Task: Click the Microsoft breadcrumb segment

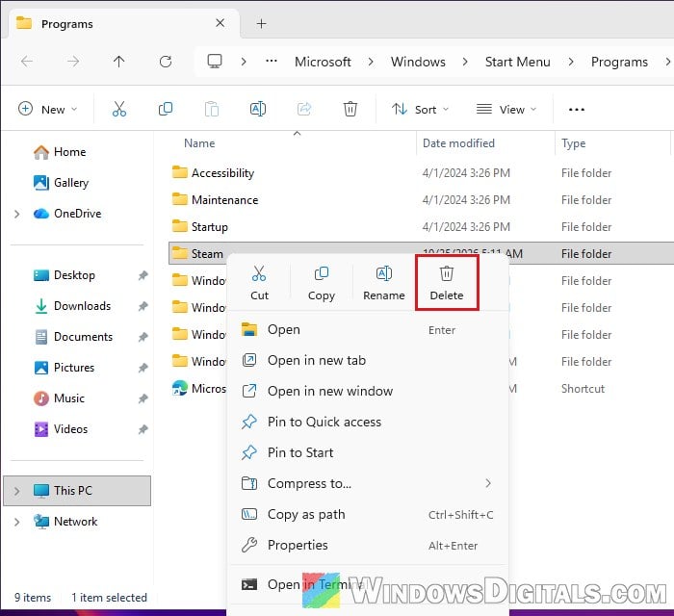Action: tap(323, 62)
